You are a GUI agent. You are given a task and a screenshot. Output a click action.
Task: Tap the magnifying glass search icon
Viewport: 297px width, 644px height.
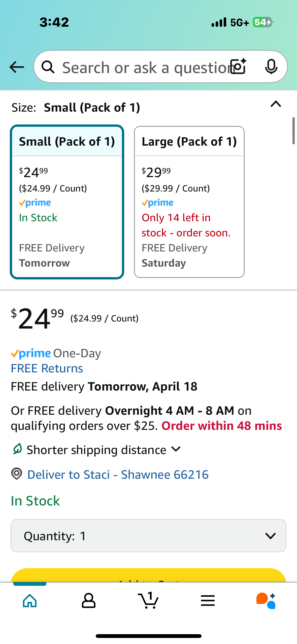click(48, 67)
